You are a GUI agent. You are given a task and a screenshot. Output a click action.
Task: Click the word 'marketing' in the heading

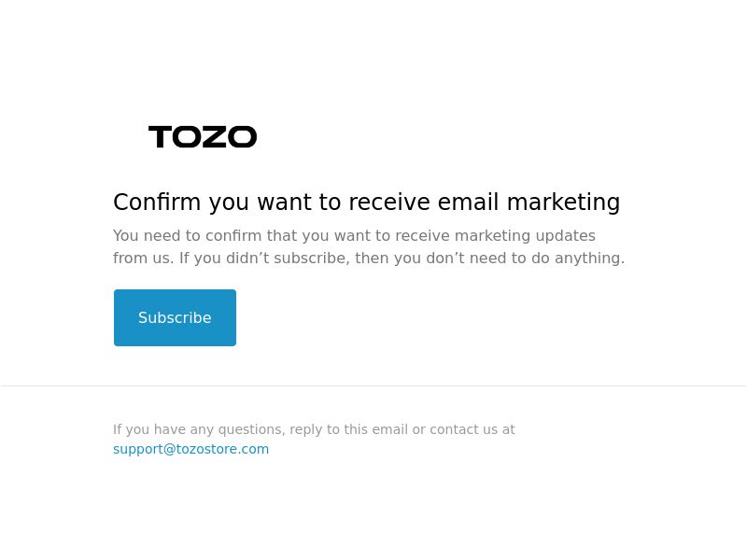(x=564, y=202)
